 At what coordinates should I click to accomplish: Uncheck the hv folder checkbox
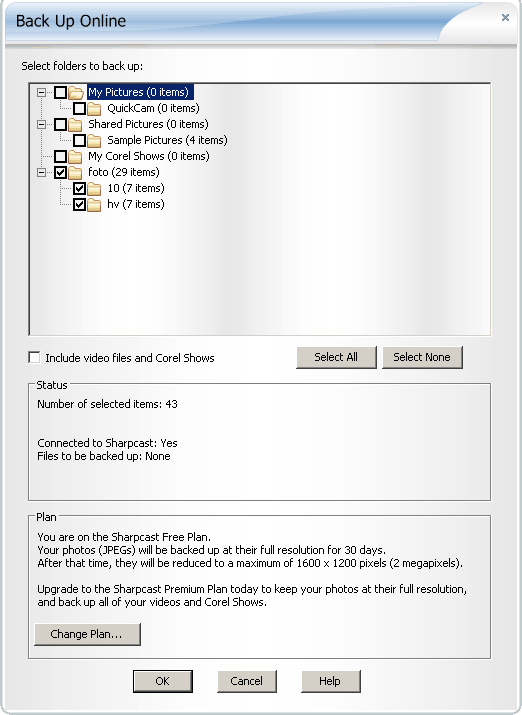79,204
